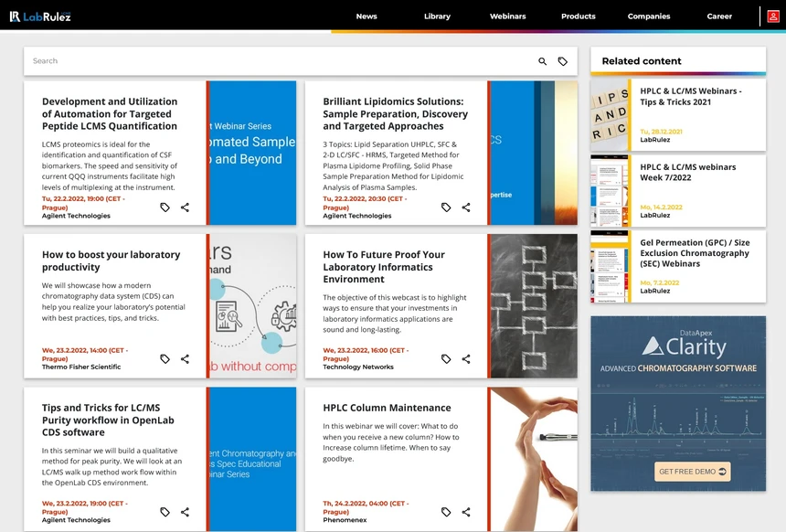The height and width of the screenshot is (532, 786).
Task: Open HPLC Column Maintenance webinar title
Action: coord(387,409)
